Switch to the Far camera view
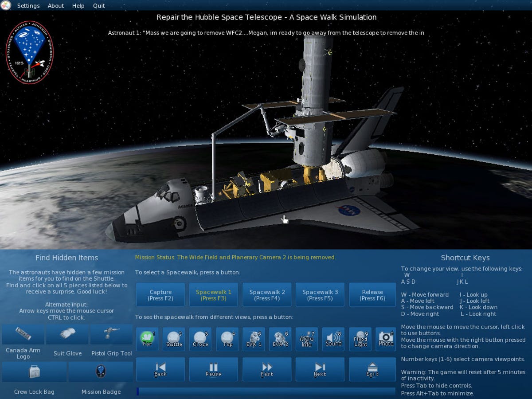The image size is (532, 399). click(x=147, y=339)
